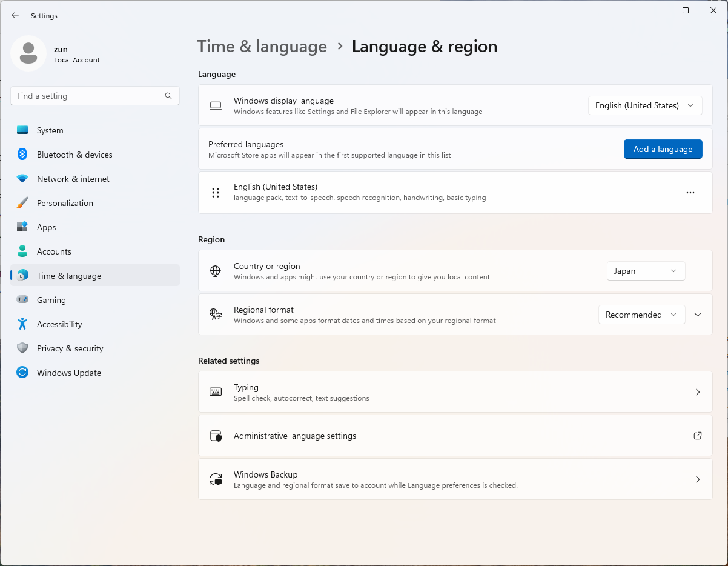Viewport: 728px width, 566px height.
Task: Click the Personalization paintbrush icon
Action: 22,203
